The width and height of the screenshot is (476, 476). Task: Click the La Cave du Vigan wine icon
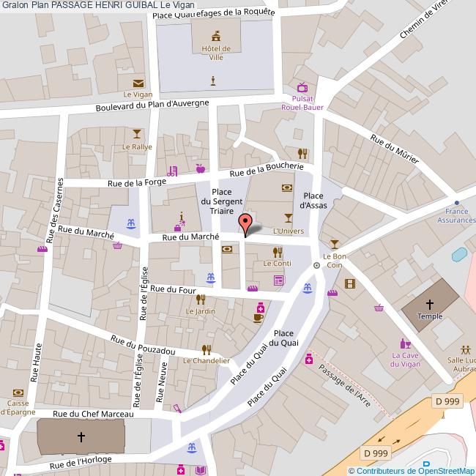coord(404,343)
